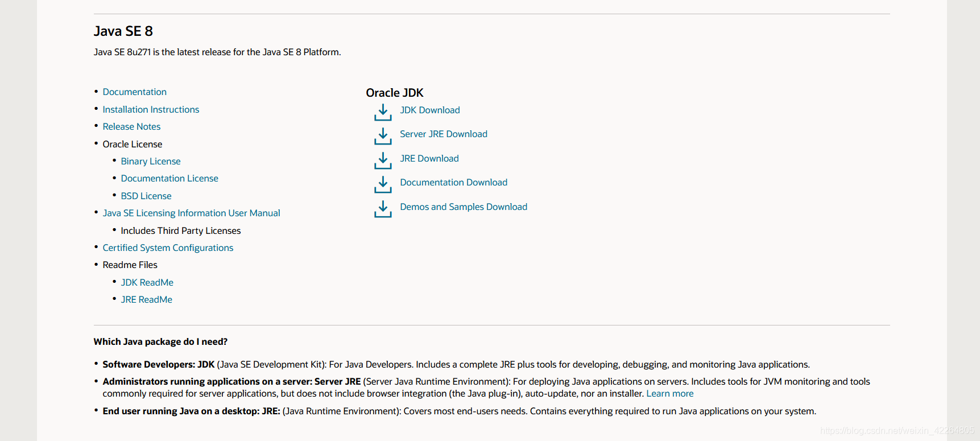980x441 pixels.
Task: Open the Release Notes link
Action: [131, 126]
